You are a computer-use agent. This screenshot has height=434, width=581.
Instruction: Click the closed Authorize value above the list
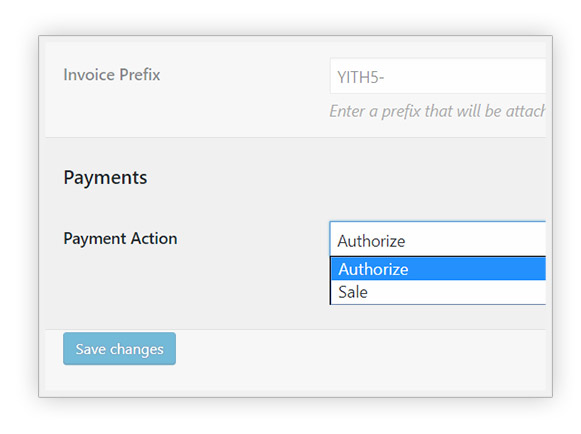(438, 239)
